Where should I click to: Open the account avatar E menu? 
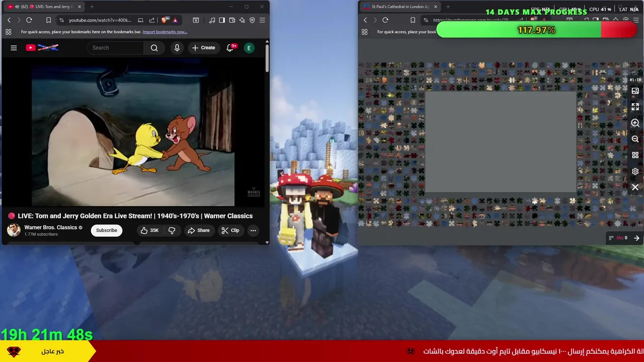[249, 48]
